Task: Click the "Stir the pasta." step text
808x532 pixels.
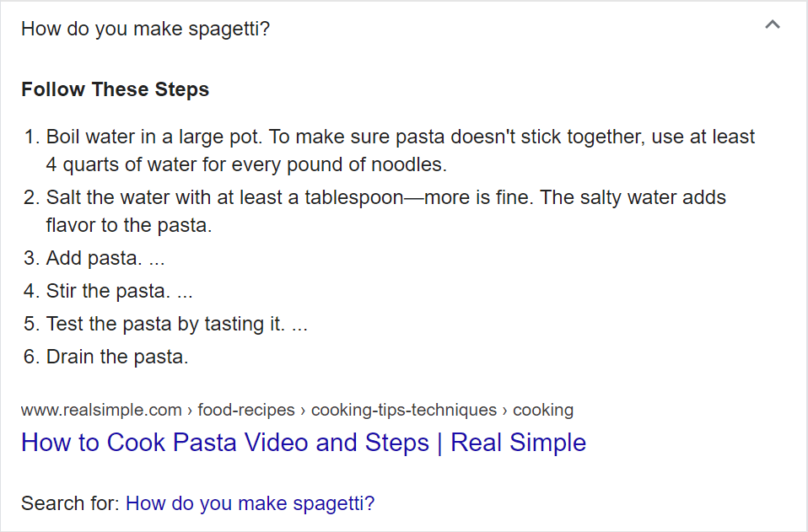Action: pyautogui.click(x=108, y=291)
